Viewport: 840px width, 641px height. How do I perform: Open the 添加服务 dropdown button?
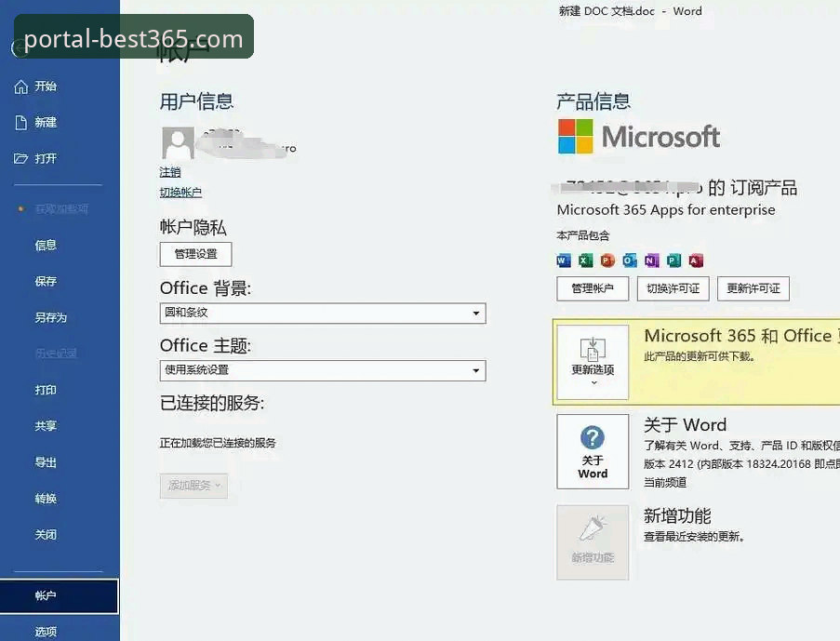point(193,486)
